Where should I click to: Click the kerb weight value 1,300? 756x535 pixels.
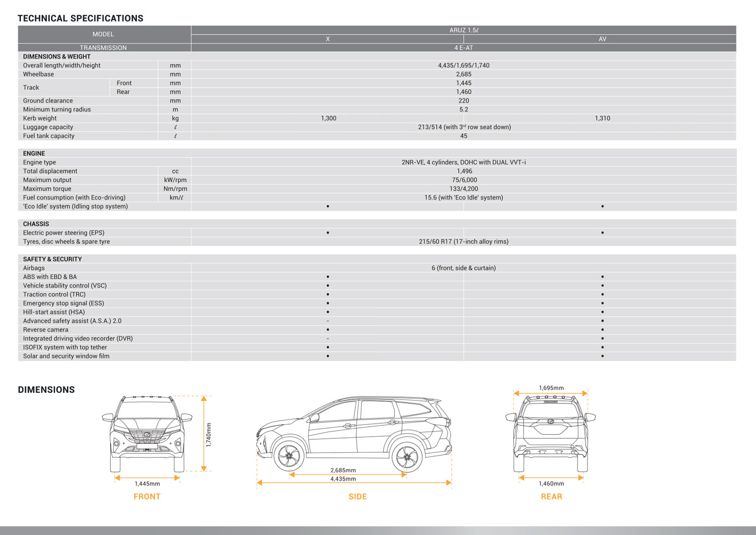pyautogui.click(x=328, y=119)
